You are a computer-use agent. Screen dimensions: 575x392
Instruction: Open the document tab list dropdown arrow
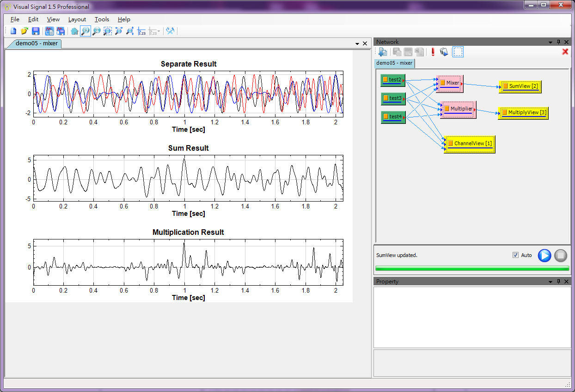[x=357, y=43]
